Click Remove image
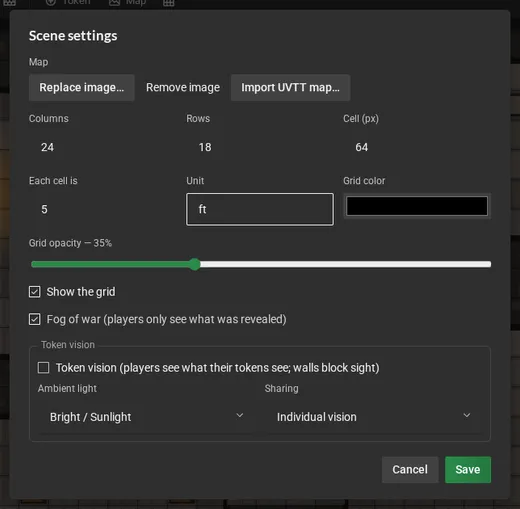 (x=183, y=87)
